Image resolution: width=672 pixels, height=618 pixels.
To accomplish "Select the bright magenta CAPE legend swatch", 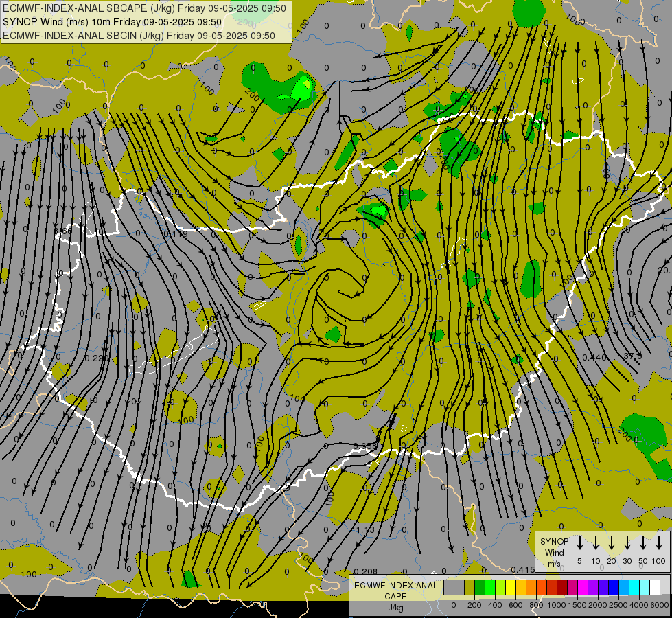I will [x=583, y=588].
